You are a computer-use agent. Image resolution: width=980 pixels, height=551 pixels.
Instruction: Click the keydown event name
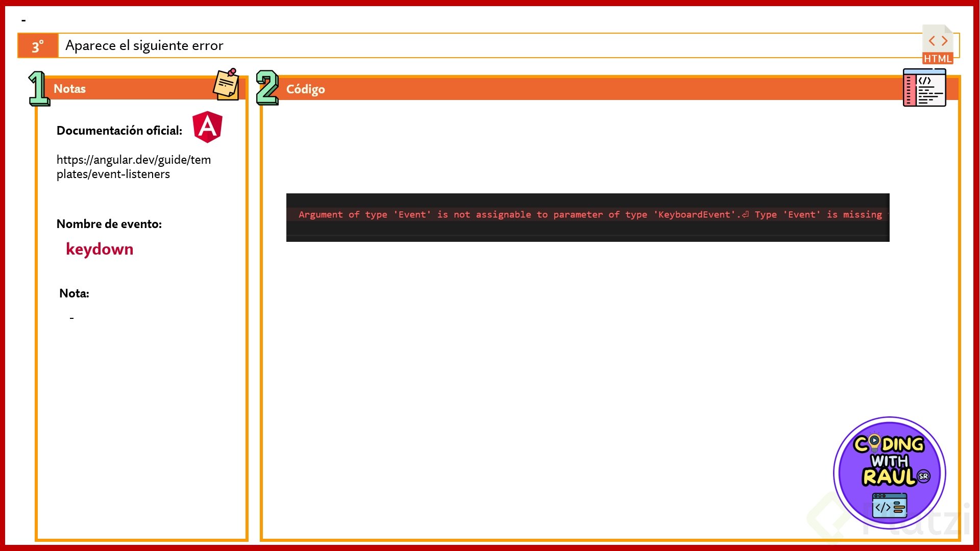100,249
